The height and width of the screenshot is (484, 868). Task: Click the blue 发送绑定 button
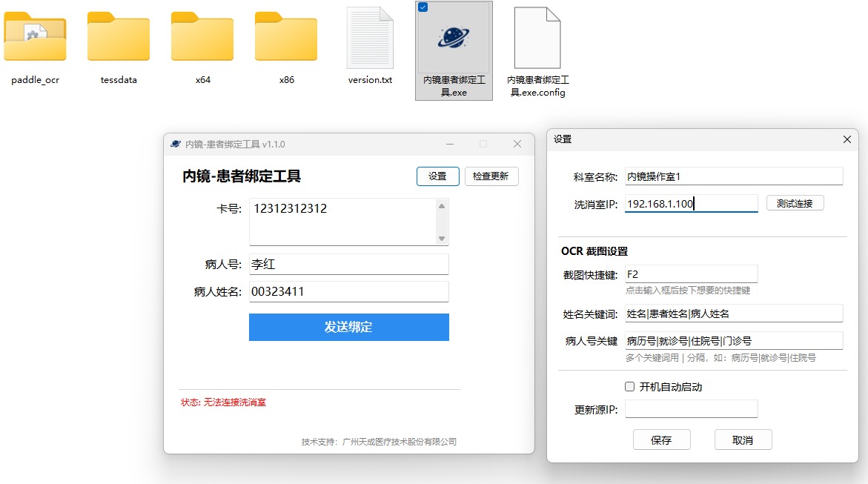coord(348,328)
